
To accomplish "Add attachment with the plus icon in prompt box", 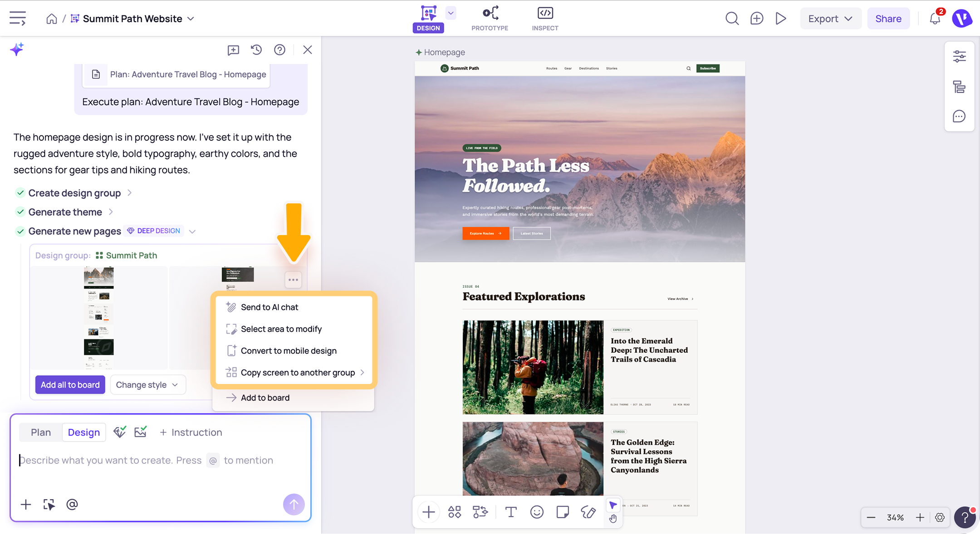I will 26,504.
